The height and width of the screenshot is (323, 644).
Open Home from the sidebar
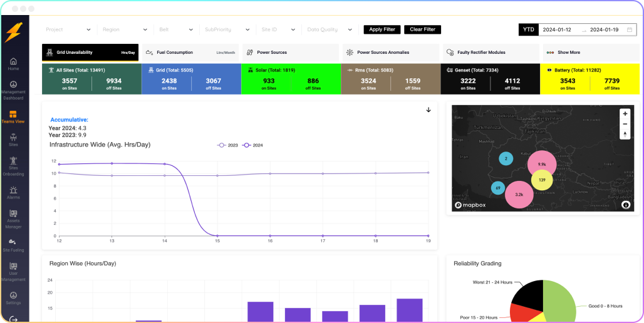(13, 63)
